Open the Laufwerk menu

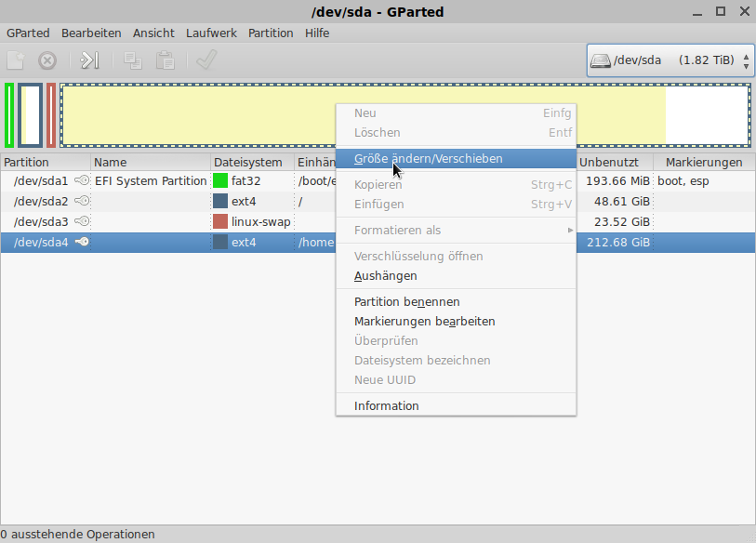(x=211, y=33)
